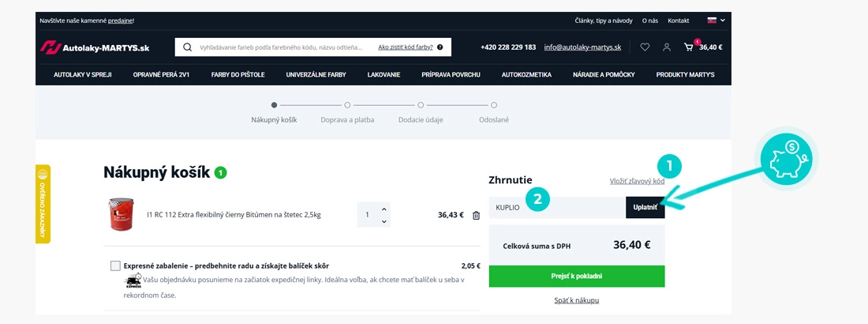Click the info@autolaky-martys.sk email link
Image resolution: width=868 pixels, height=324 pixels.
[x=582, y=47]
